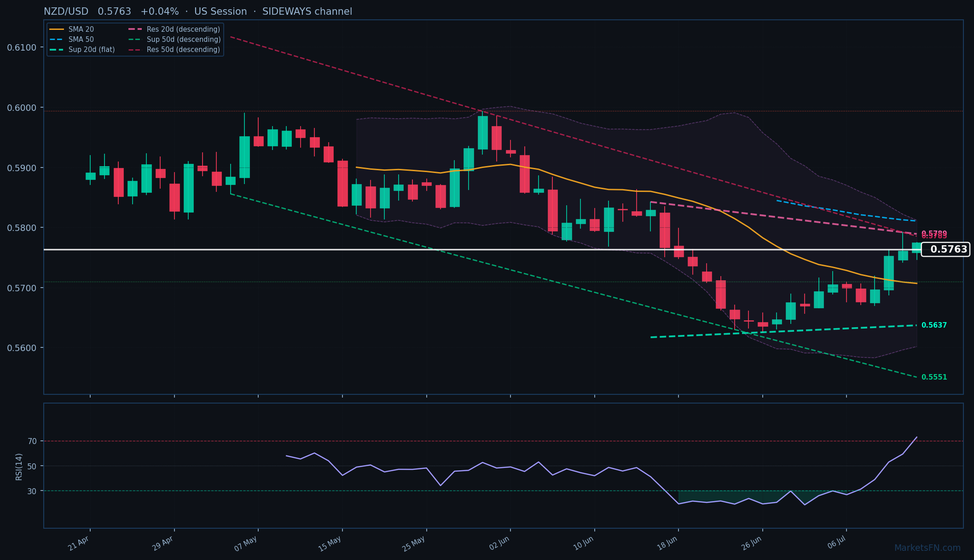Click the 0.5700 price axis label
The image size is (974, 560).
[22, 288]
